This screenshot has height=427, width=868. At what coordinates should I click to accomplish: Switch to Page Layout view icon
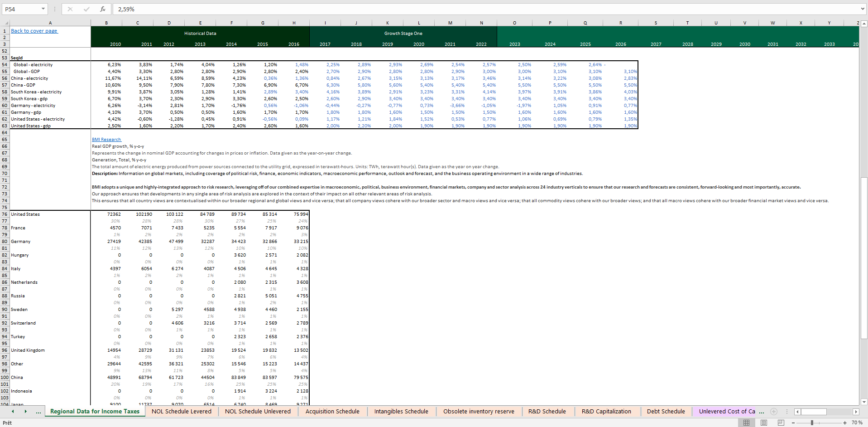coord(764,422)
